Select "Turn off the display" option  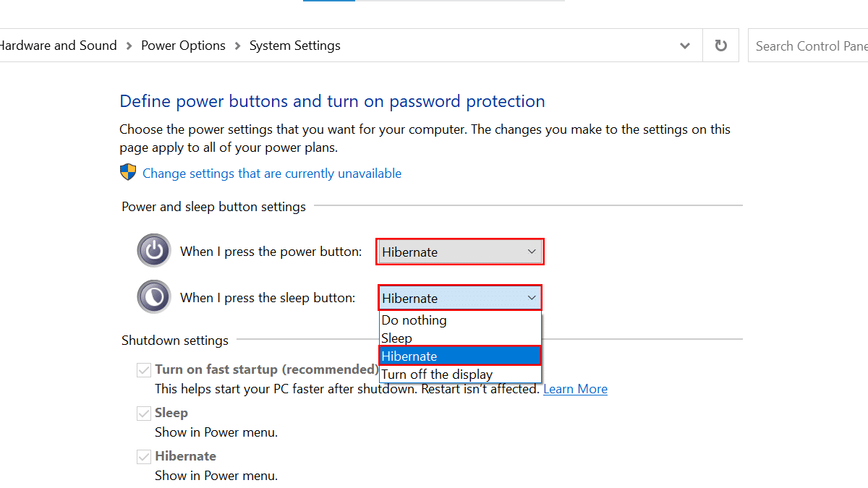point(437,374)
